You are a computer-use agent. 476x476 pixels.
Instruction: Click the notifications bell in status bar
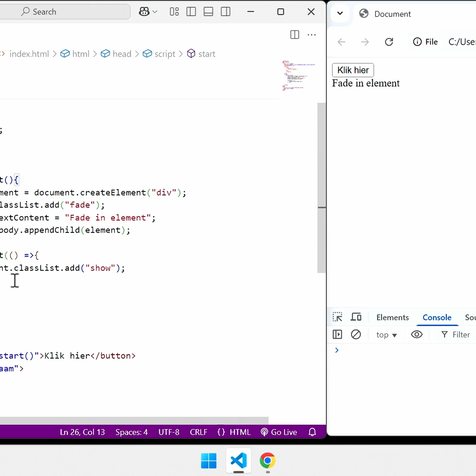[x=312, y=432]
